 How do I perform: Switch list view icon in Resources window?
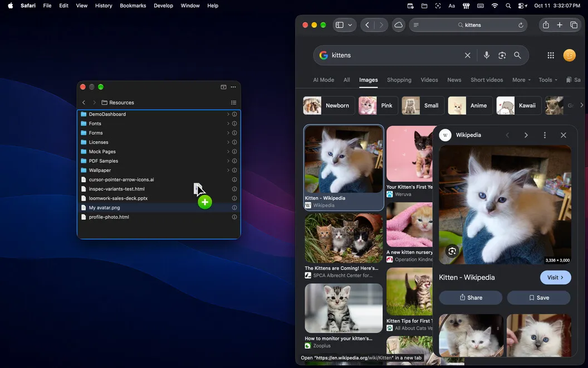[x=234, y=103]
